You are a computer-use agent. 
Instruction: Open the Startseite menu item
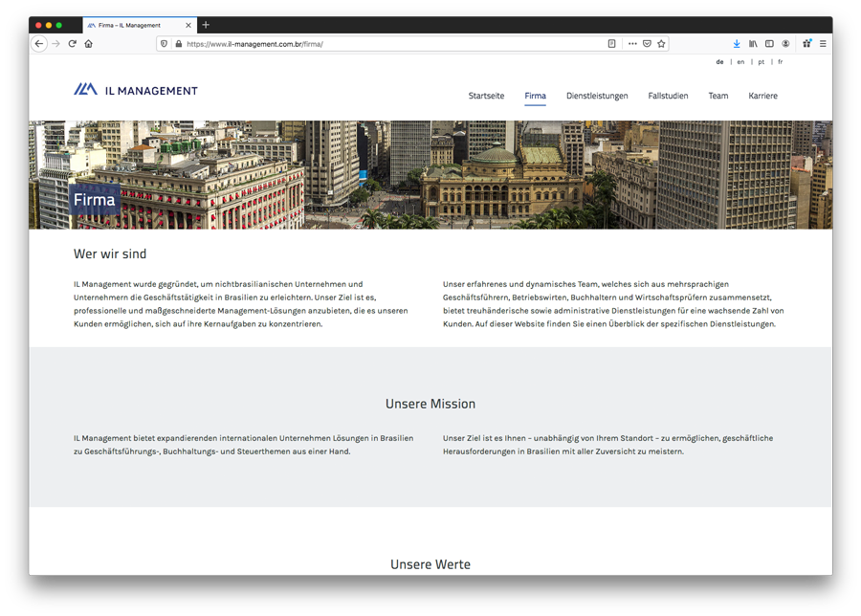(486, 96)
